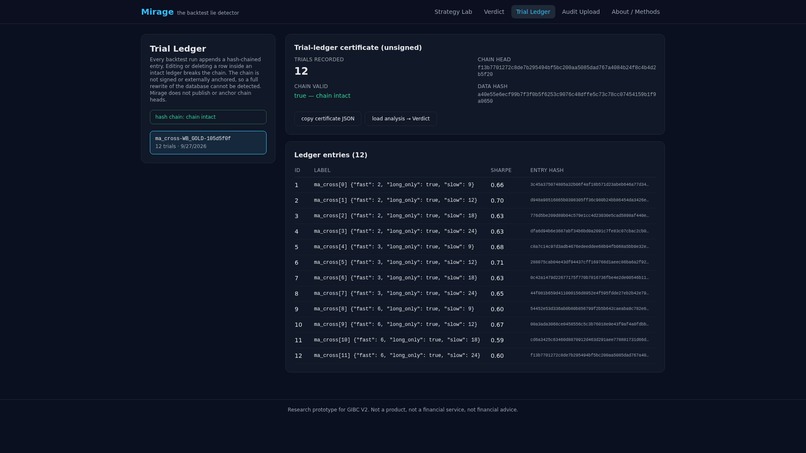This screenshot has height=453, width=806.
Task: Click the entry hash of row 6
Action: point(589,262)
